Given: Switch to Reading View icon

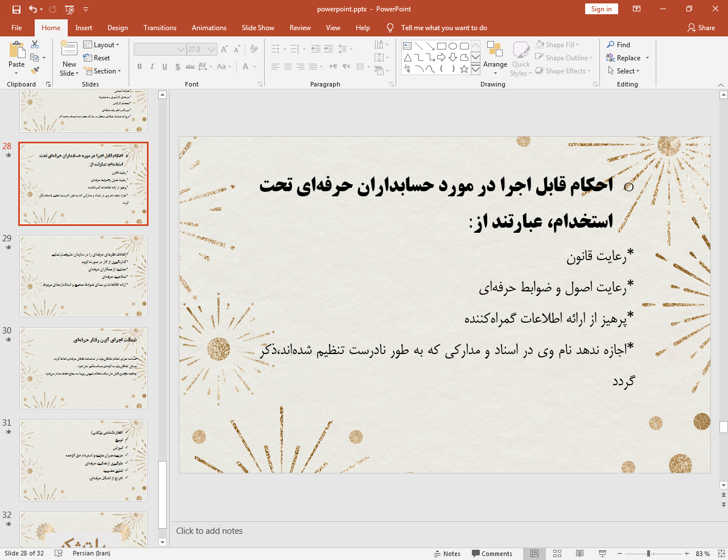Looking at the screenshot, I should coord(579,554).
